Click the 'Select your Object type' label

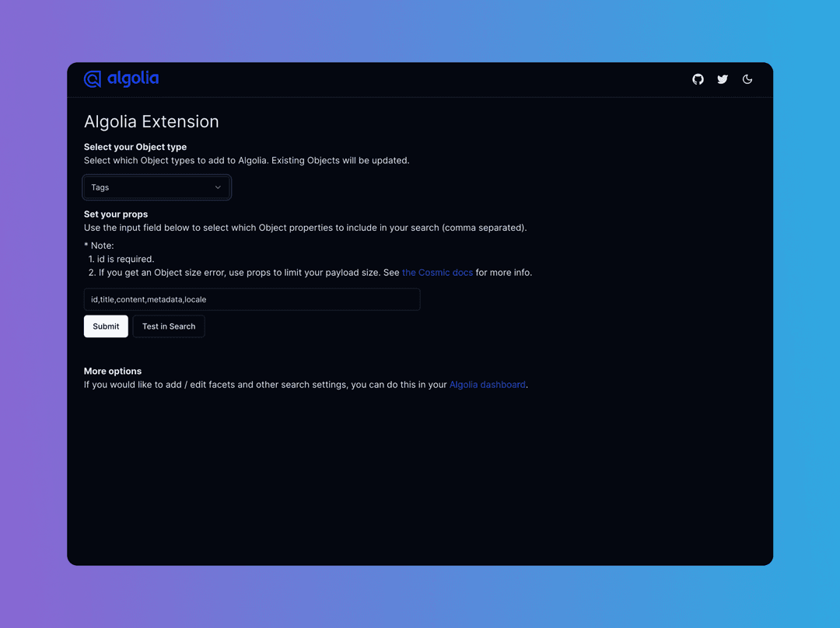coord(135,147)
